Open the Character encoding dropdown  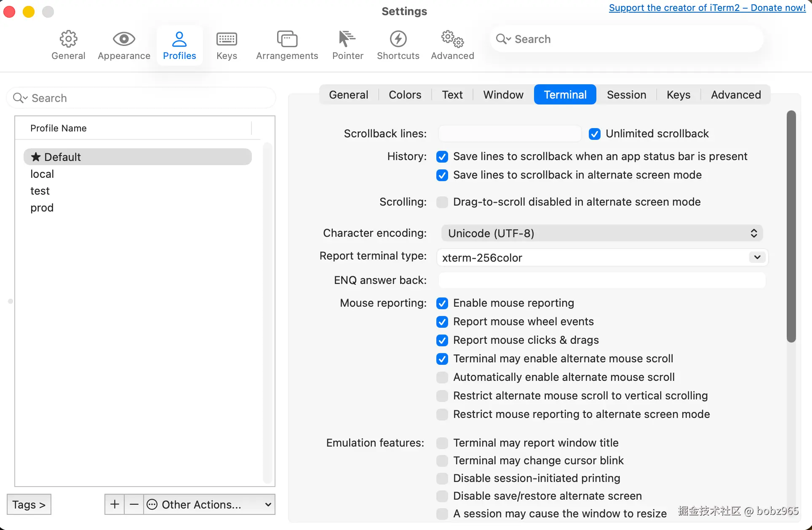coord(602,233)
